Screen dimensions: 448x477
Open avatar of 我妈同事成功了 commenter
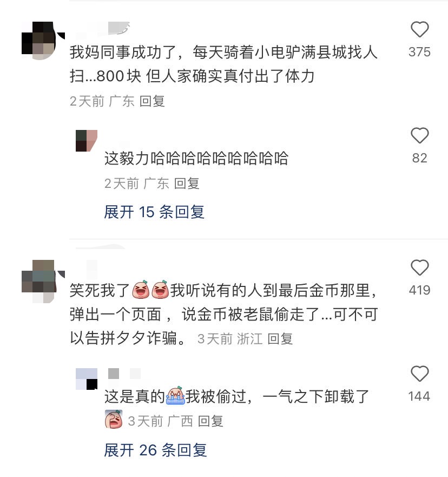(43, 41)
